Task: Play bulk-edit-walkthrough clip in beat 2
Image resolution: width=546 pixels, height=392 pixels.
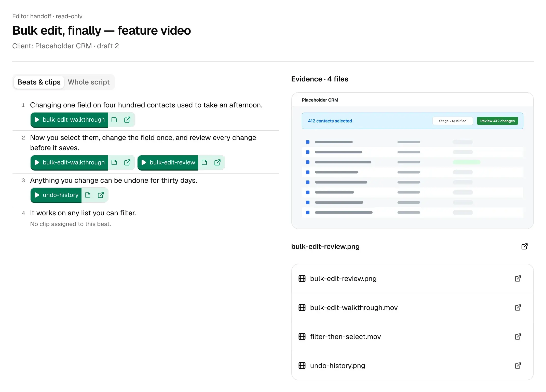Action: point(69,162)
